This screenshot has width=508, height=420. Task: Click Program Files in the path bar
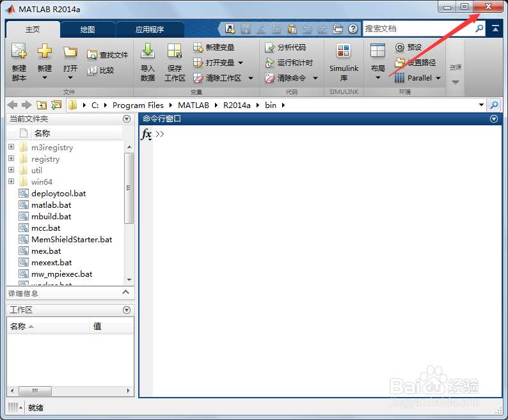pos(138,105)
